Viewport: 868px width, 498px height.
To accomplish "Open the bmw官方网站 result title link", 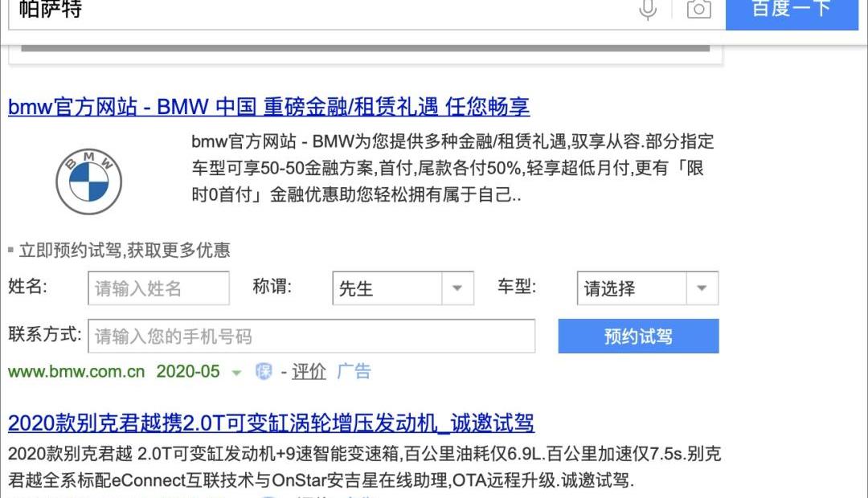I will point(269,107).
